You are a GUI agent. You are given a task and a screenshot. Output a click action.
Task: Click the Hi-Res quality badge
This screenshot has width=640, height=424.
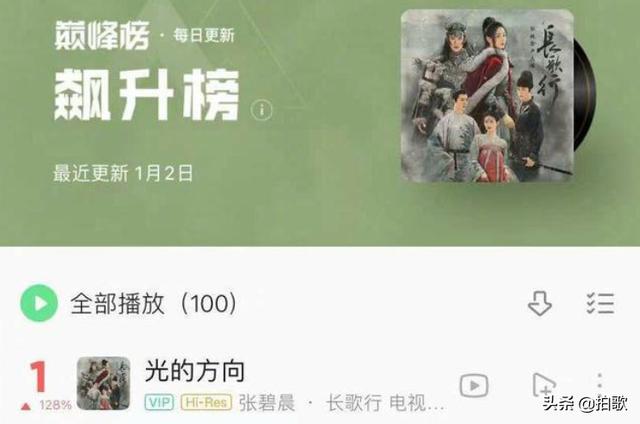click(207, 403)
